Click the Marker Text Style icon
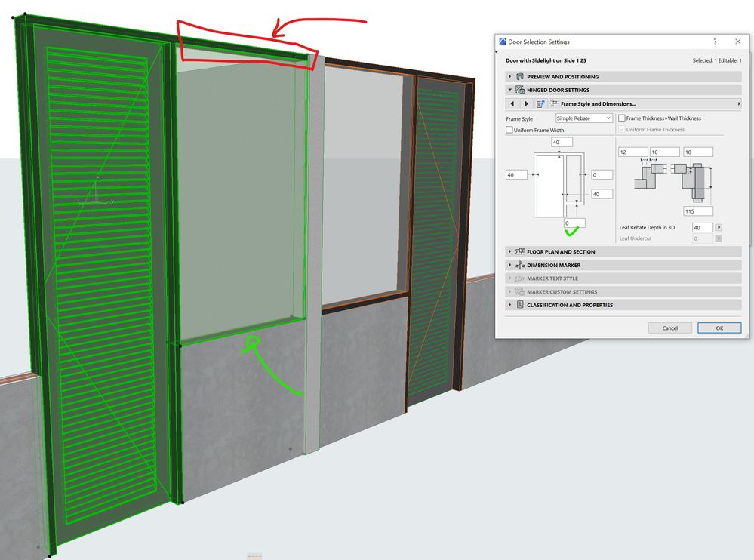This screenshot has height=560, width=754. click(x=520, y=278)
